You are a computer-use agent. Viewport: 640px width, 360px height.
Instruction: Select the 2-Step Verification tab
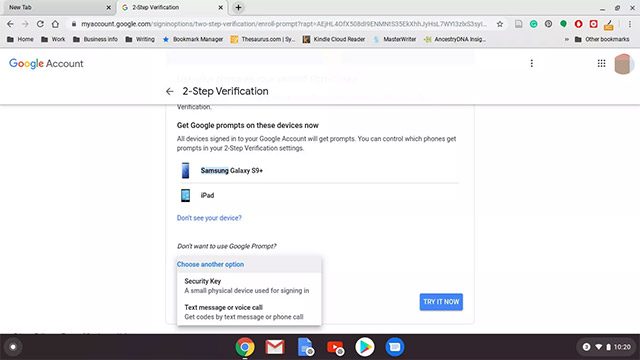[171, 7]
